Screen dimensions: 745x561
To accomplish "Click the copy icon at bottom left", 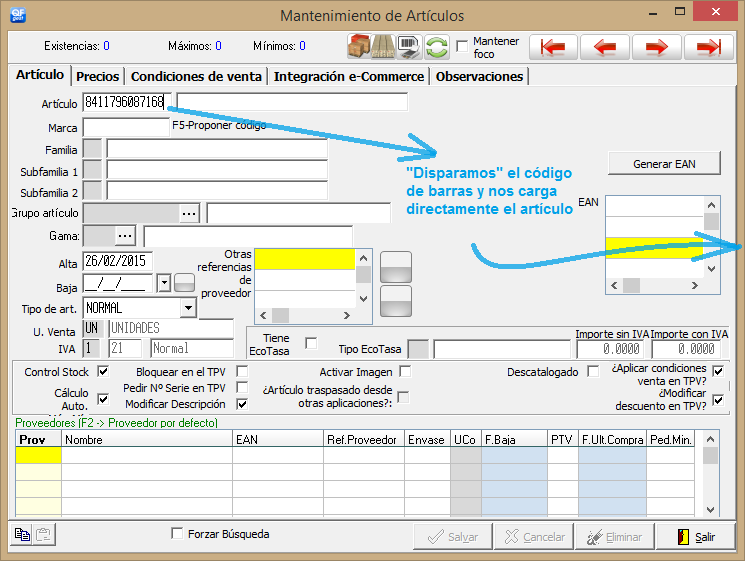I will pos(22,534).
